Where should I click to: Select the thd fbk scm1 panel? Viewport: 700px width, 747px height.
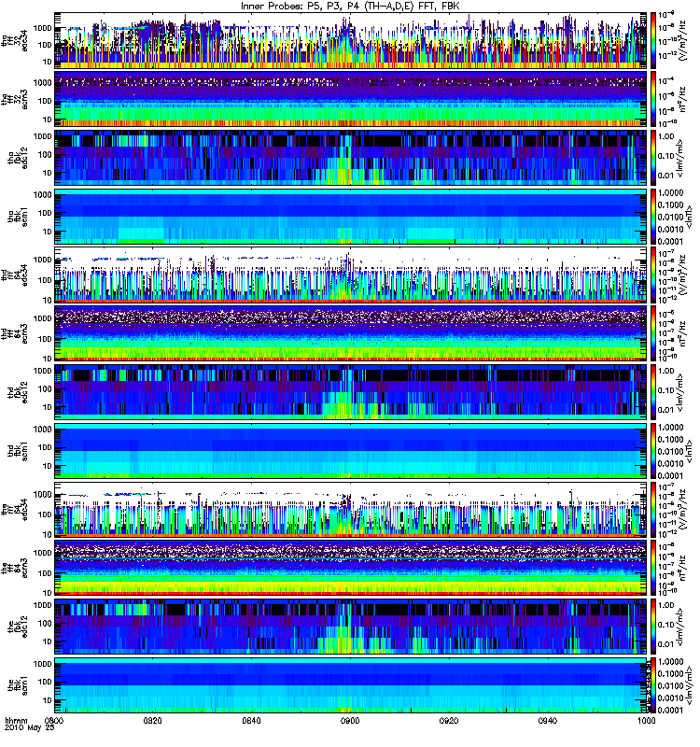tap(350, 451)
